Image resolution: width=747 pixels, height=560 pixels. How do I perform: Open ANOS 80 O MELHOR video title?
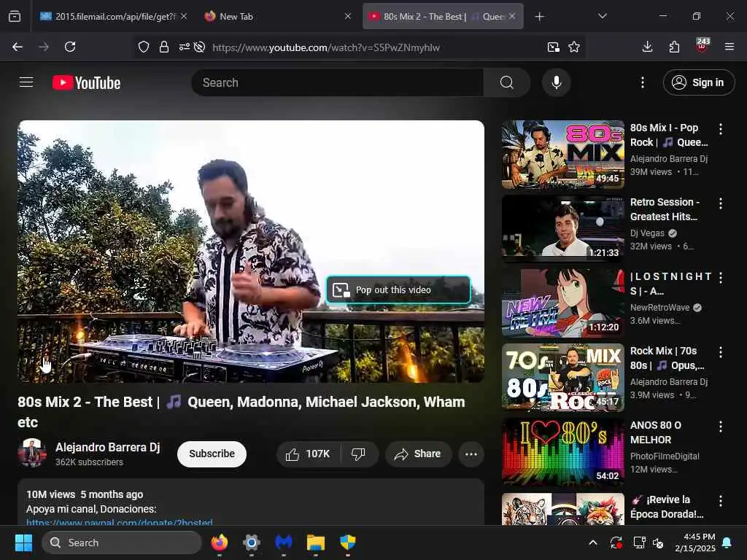point(656,432)
